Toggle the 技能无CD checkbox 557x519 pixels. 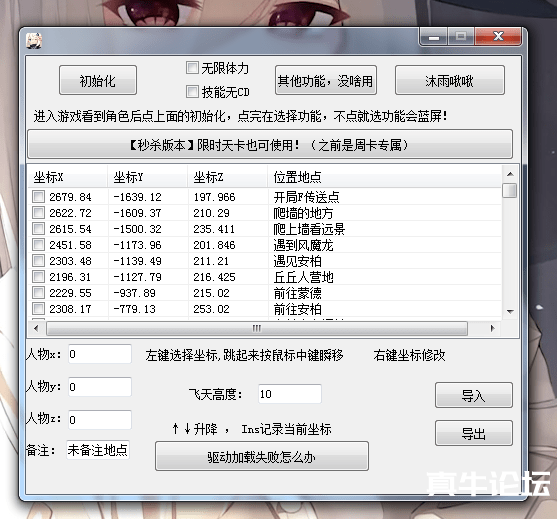(x=192, y=92)
